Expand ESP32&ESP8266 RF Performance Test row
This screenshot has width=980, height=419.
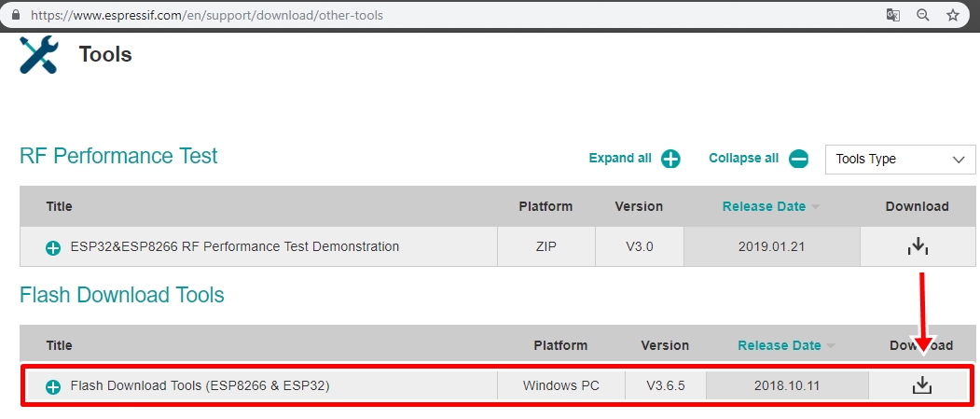click(53, 248)
